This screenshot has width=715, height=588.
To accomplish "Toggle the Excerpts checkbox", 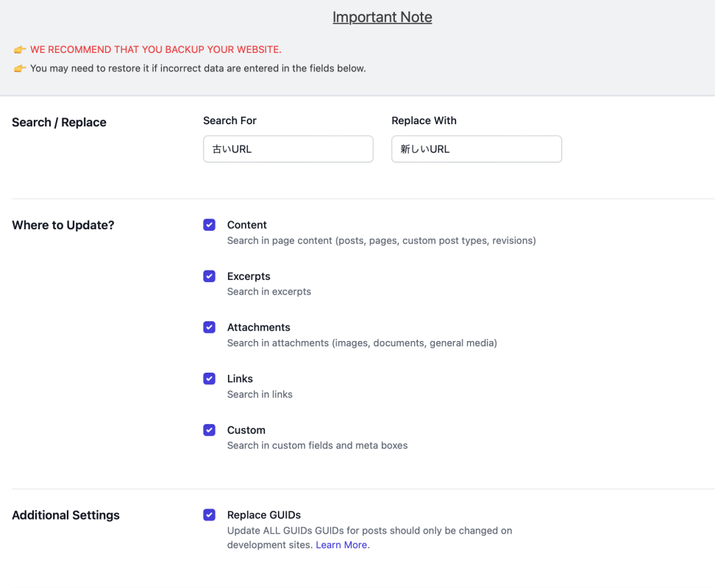I will tap(210, 276).
